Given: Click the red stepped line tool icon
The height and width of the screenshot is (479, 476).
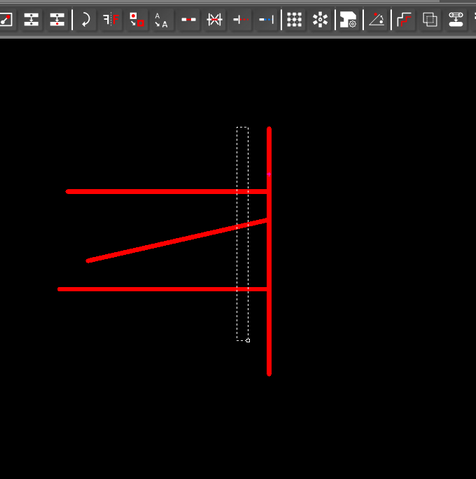Looking at the screenshot, I should [404, 20].
